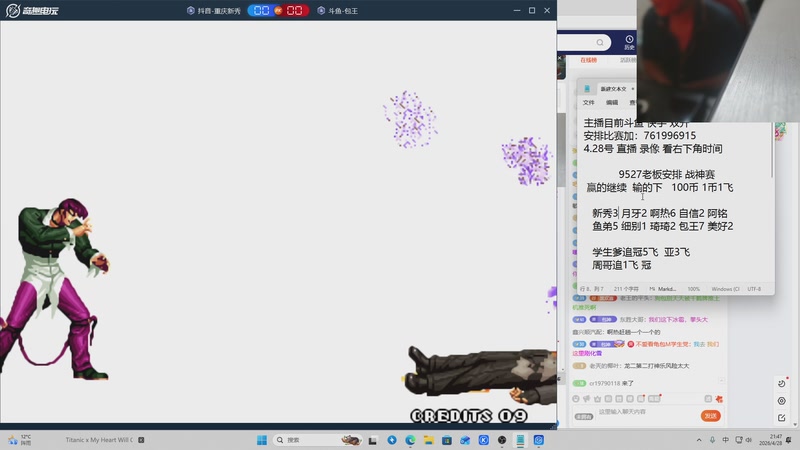Image resolution: width=800 pixels, height=450 pixels.
Task: Open the taskbar clock showing 21:47
Action: (770, 440)
